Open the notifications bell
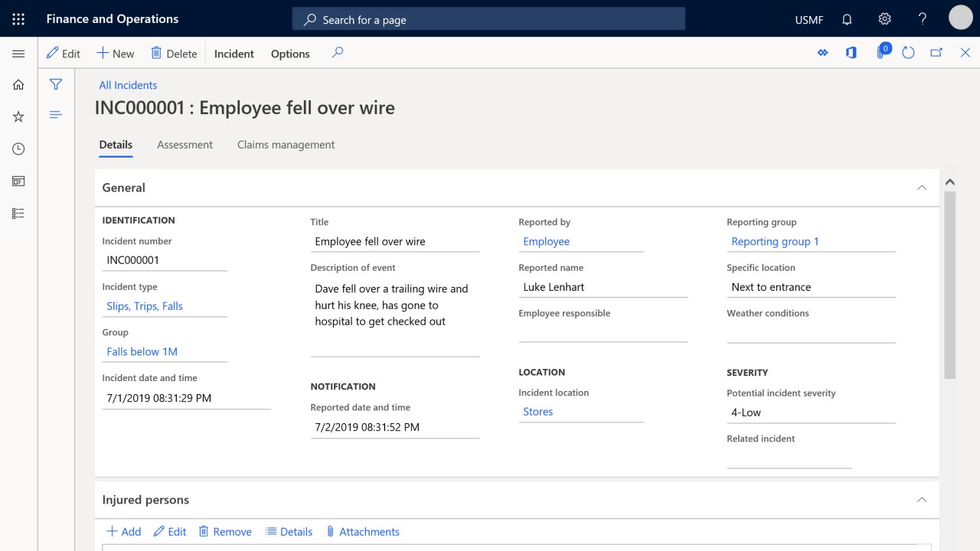 847,19
